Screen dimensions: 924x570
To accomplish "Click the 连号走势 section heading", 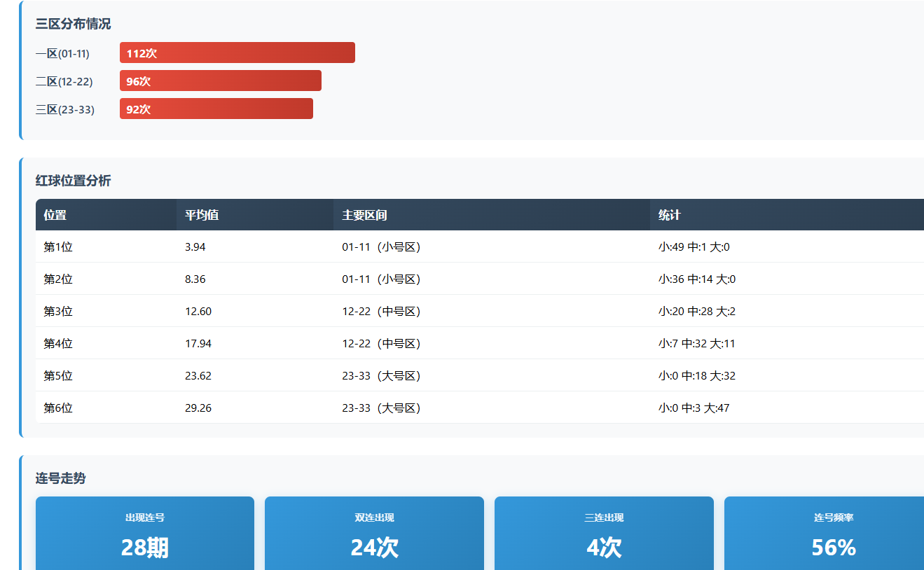I will pos(61,478).
